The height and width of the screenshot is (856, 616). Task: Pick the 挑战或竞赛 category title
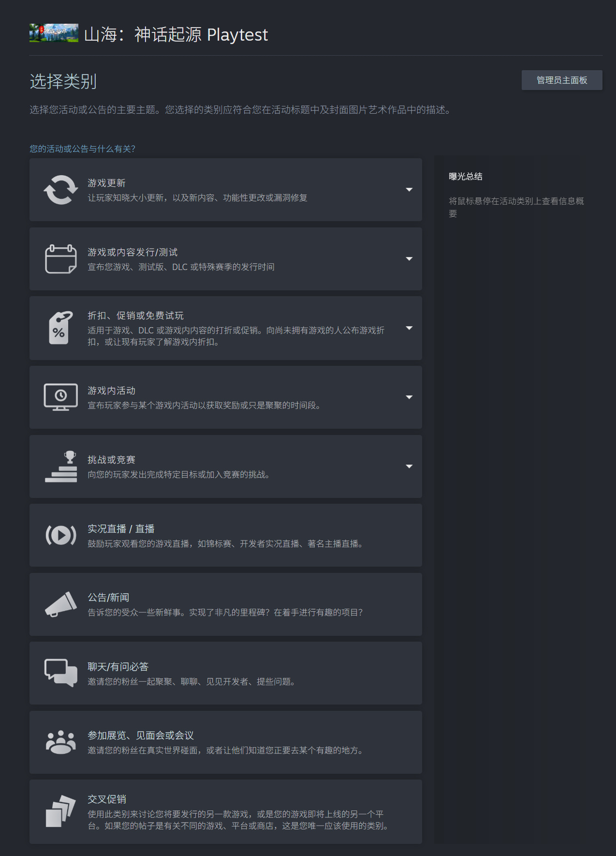coord(111,460)
